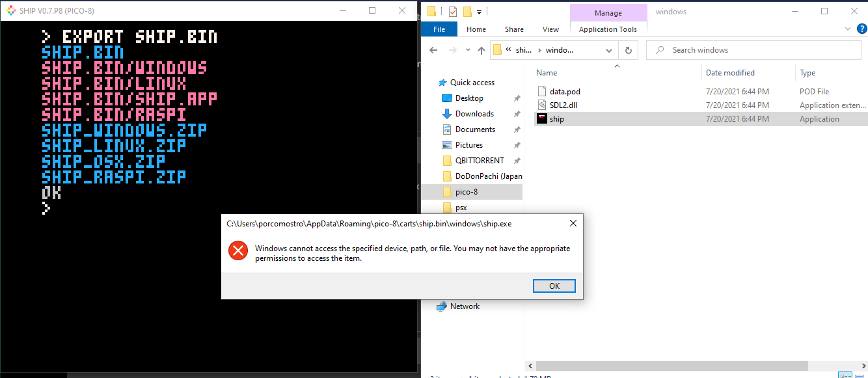868x378 pixels.
Task: Open Quick access in navigation pane
Action: tap(472, 83)
